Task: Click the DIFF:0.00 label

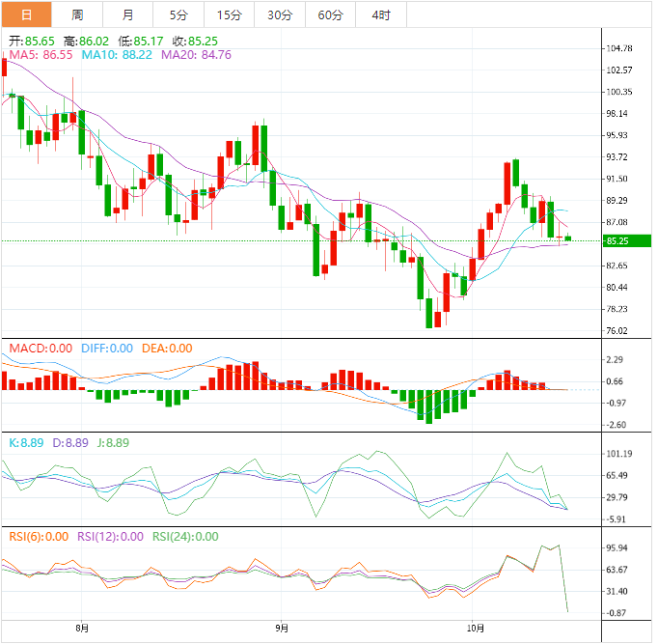Action: point(107,348)
